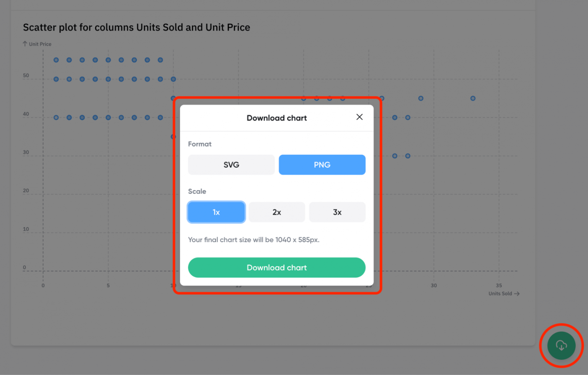Click the Format section label
This screenshot has height=375, width=588.
pos(199,144)
